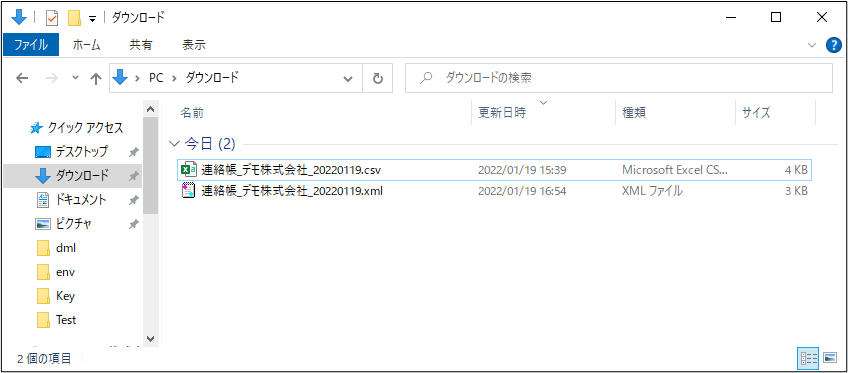
Task: Open the ファイル menu tab
Action: click(x=31, y=45)
